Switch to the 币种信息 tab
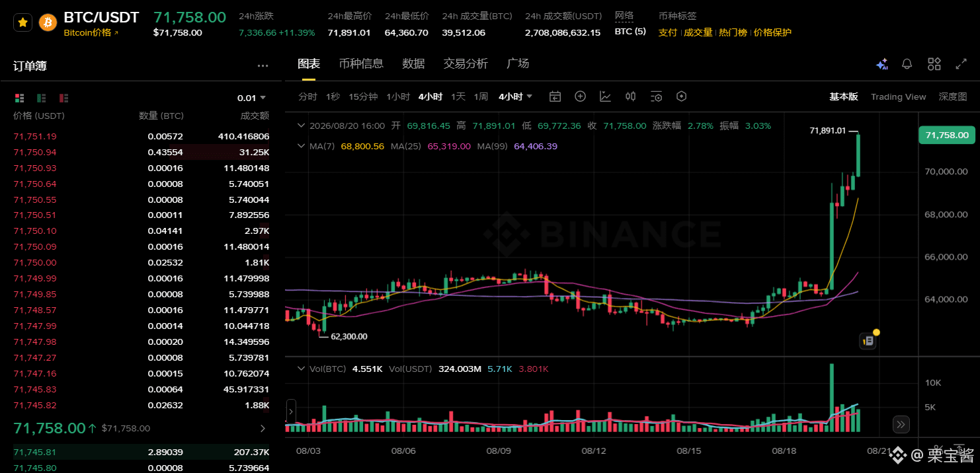This screenshot has width=980, height=473. coord(361,63)
